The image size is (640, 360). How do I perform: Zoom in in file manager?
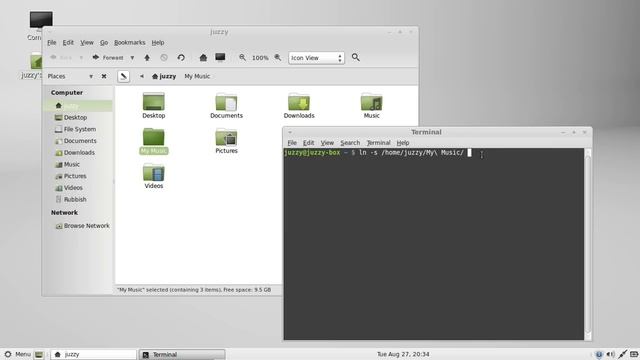point(278,58)
